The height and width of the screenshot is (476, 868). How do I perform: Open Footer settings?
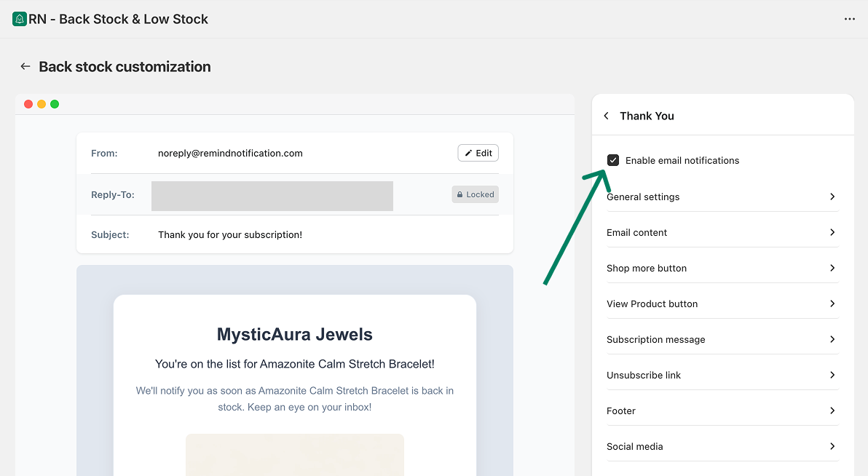point(722,410)
